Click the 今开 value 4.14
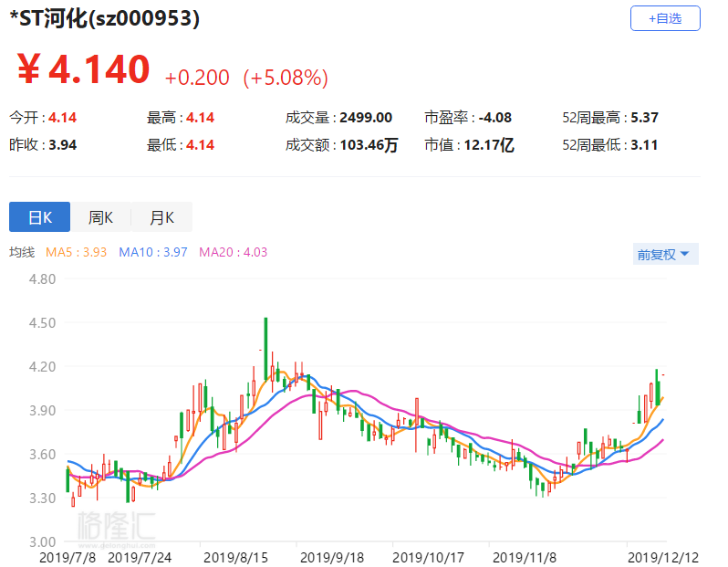The height and width of the screenshot is (567, 728). click(62, 118)
